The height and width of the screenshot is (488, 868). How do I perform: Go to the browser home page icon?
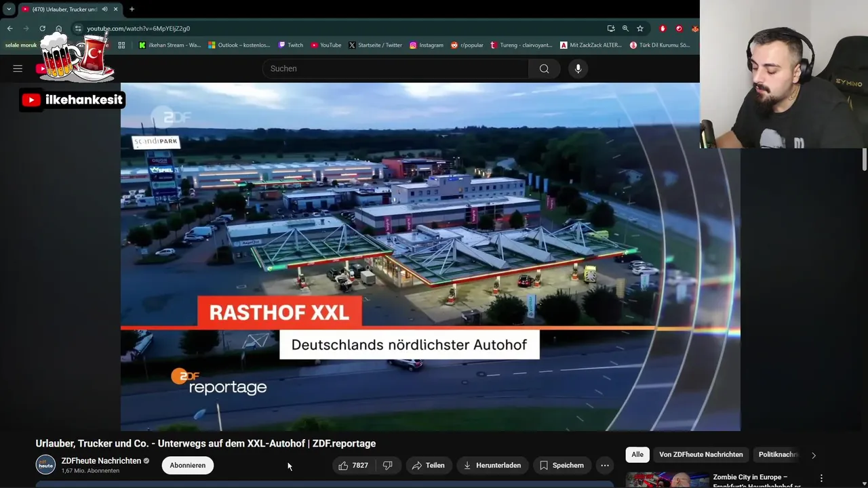pyautogui.click(x=59, y=28)
